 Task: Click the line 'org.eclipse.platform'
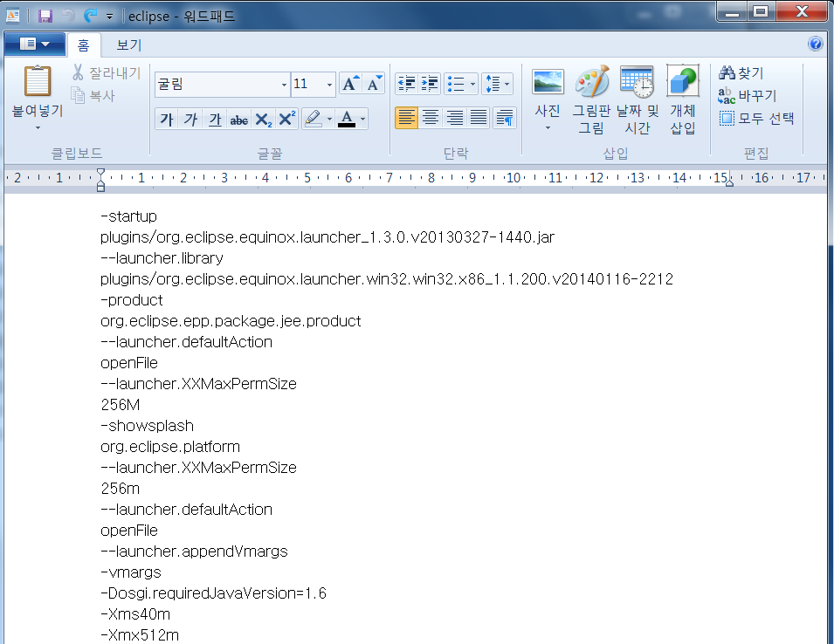tap(170, 447)
